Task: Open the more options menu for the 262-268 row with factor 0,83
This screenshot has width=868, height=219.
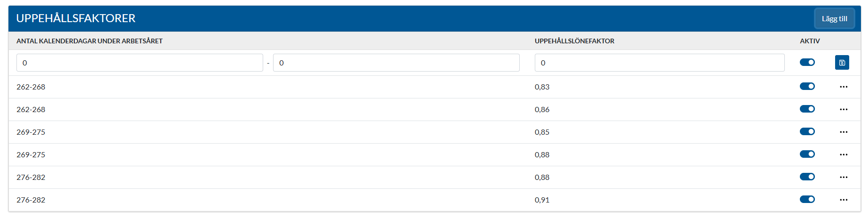Action: point(844,87)
